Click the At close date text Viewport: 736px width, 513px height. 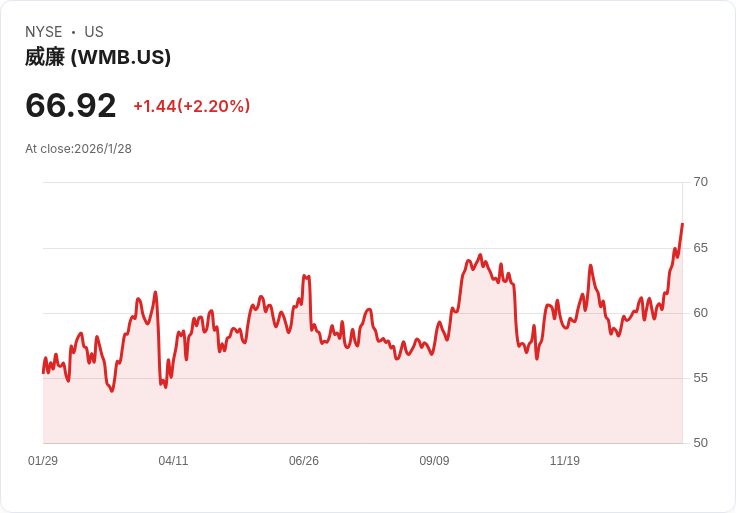78,149
